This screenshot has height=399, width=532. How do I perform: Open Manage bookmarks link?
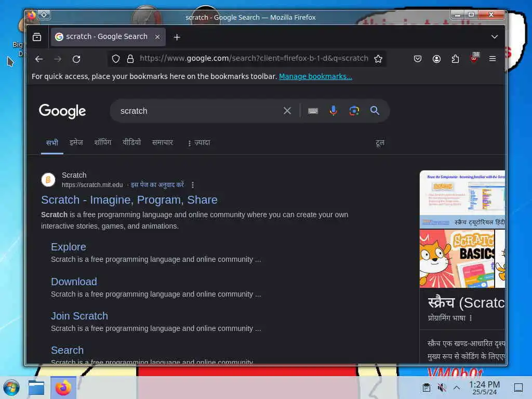315,76
